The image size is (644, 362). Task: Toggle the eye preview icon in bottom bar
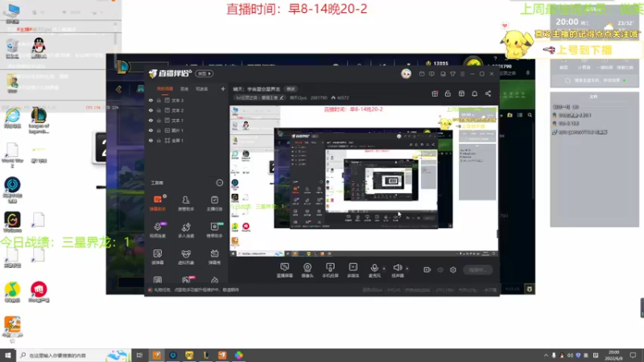tap(440, 269)
